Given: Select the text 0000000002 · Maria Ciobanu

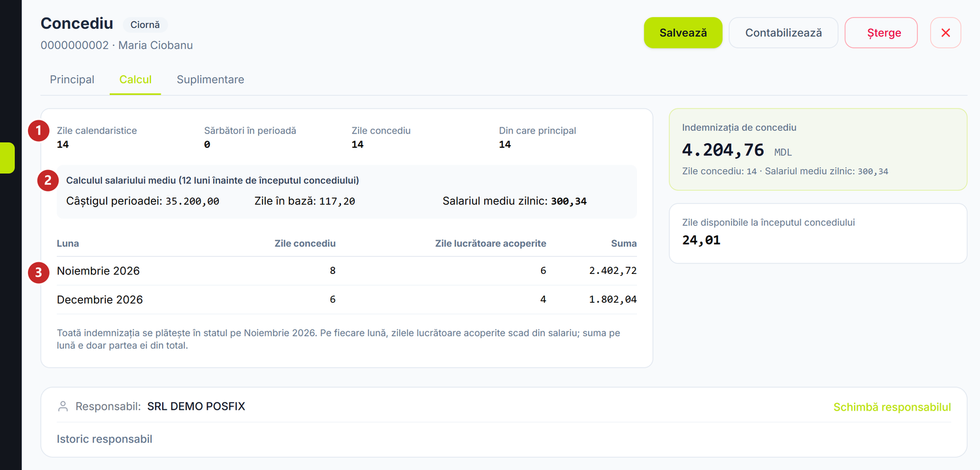Looking at the screenshot, I should 117,45.
